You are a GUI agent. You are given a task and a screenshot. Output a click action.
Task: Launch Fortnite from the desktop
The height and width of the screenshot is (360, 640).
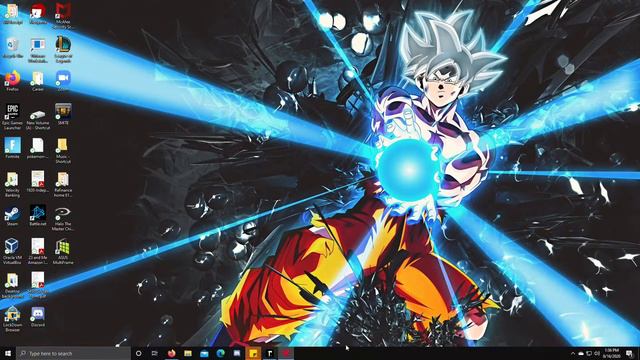coord(12,148)
